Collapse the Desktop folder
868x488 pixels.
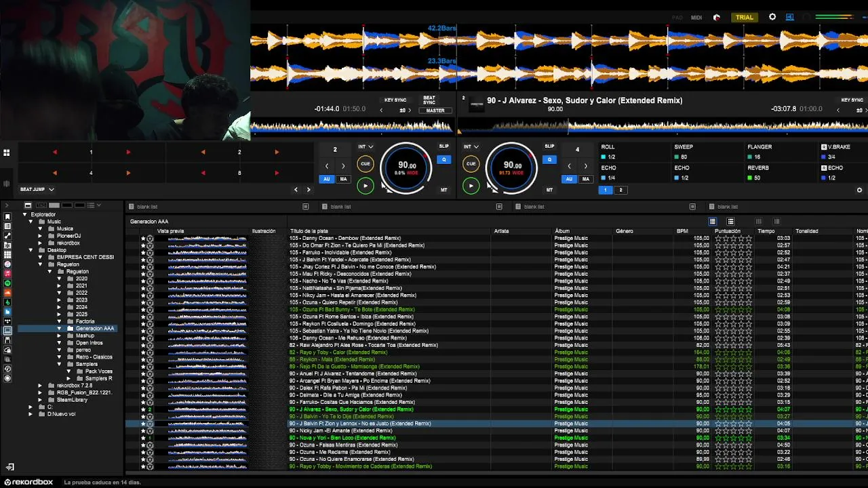tap(31, 250)
